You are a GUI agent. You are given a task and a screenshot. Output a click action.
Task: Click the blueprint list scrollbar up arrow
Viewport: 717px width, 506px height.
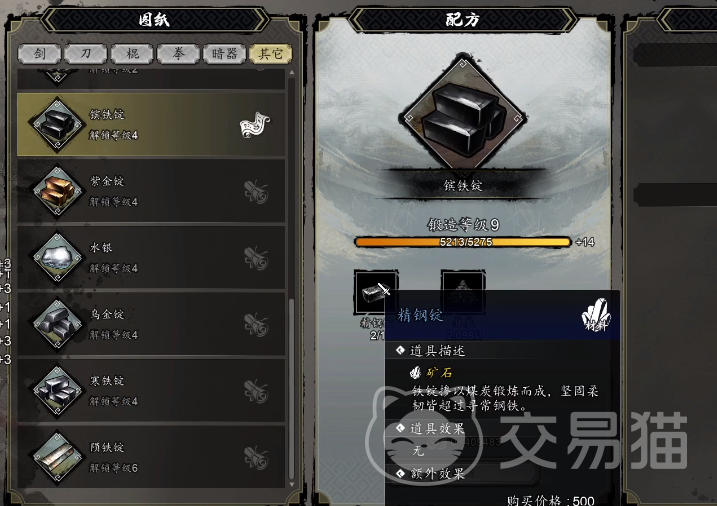292,73
